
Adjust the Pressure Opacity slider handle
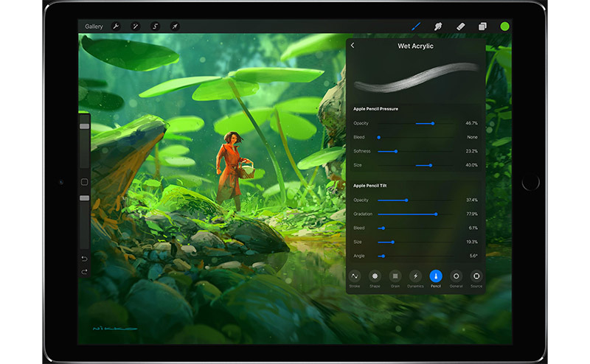(x=433, y=123)
